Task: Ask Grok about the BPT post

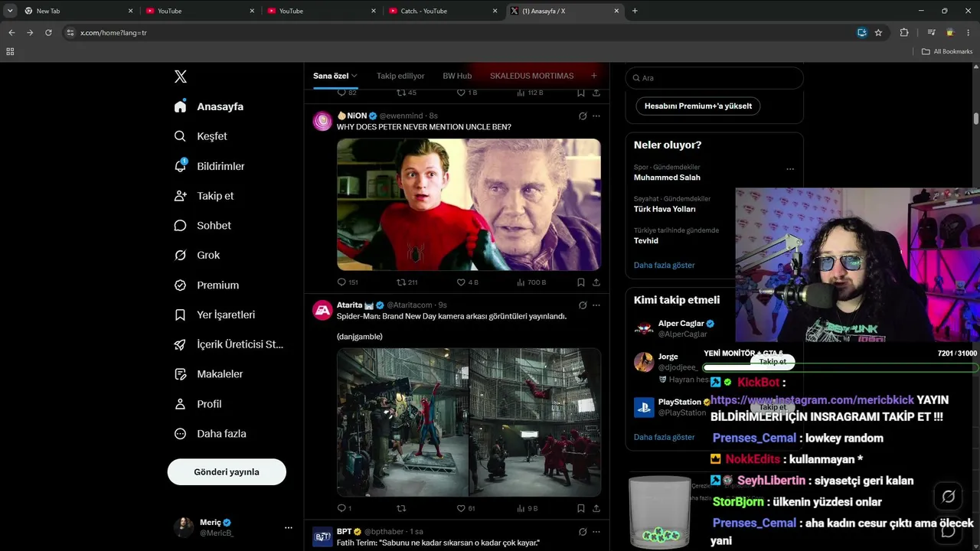Action: 583,531
